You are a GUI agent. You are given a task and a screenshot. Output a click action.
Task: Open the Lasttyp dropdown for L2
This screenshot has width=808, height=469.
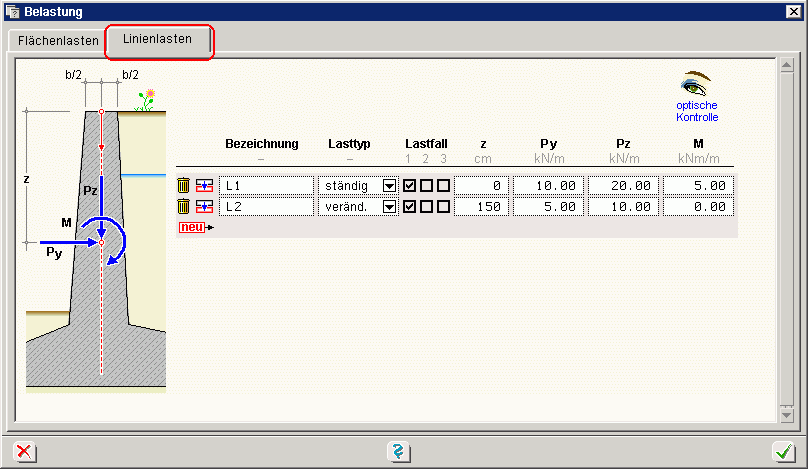pos(390,207)
